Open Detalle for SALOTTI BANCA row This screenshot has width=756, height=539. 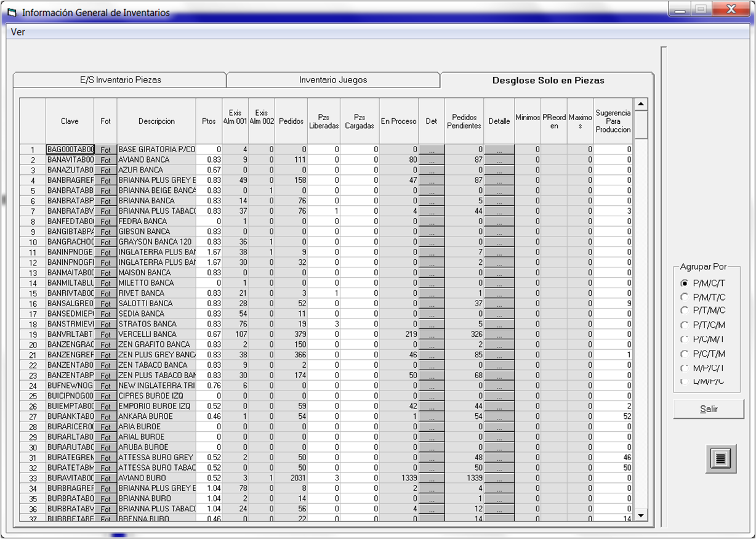(x=499, y=303)
